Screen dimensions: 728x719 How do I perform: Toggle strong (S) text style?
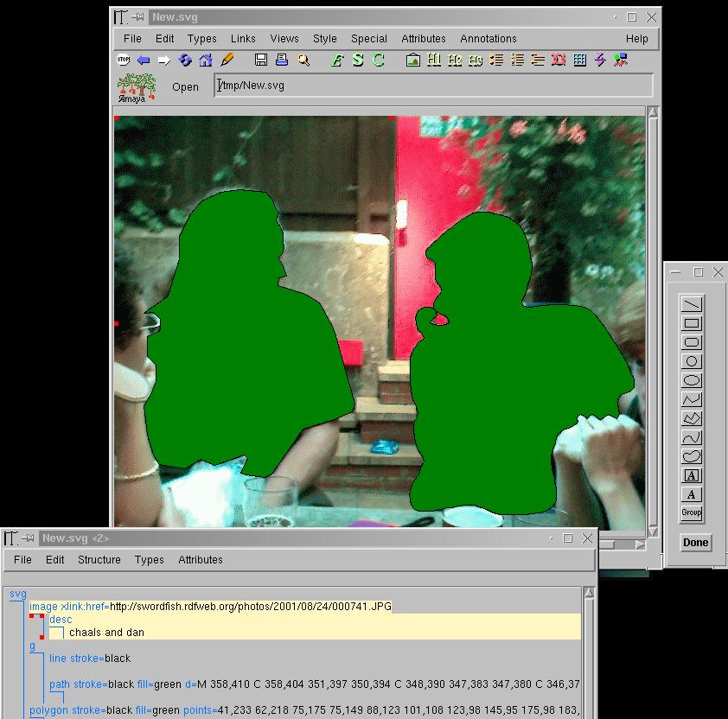(358, 60)
